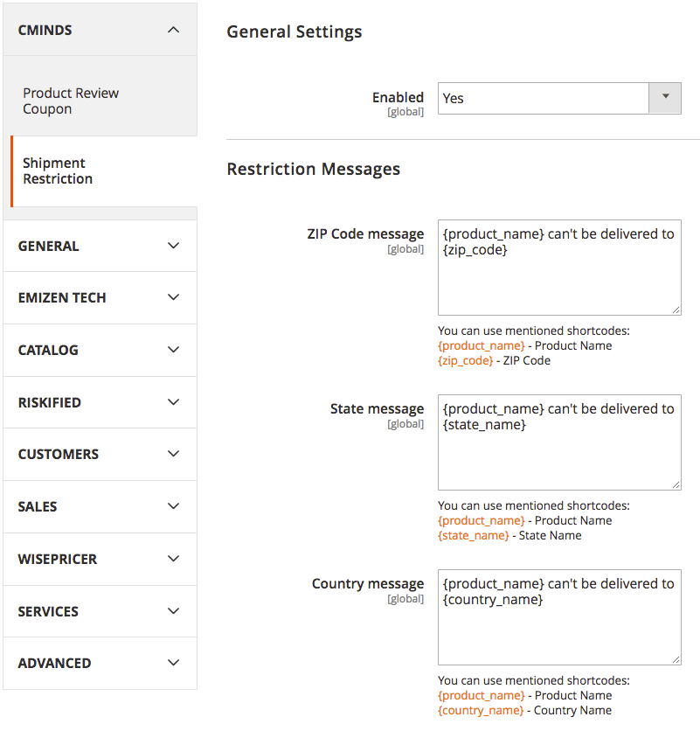Screen dimensions: 700x731
Task: Click inside State message textarea
Action: (558, 455)
